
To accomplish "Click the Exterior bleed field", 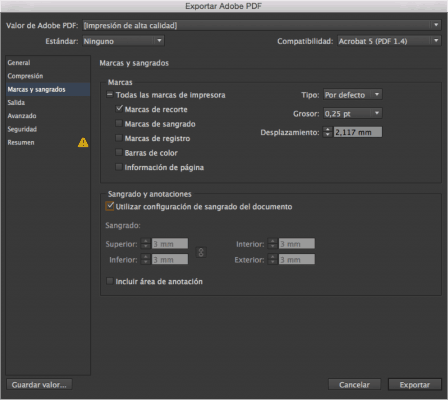I will click(x=297, y=259).
